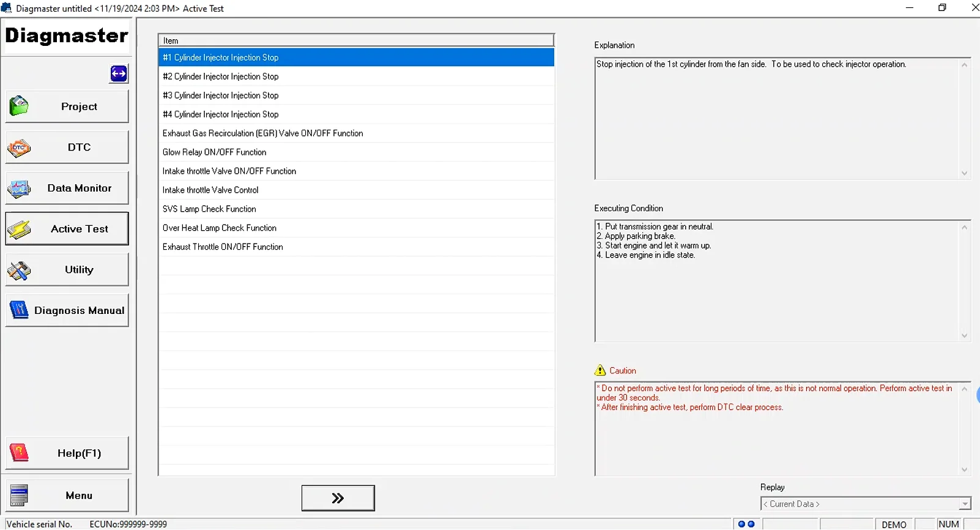Select #4 Cylinder Injector Injection Stop
Screen dimensions: 980x530
pyautogui.click(x=356, y=114)
